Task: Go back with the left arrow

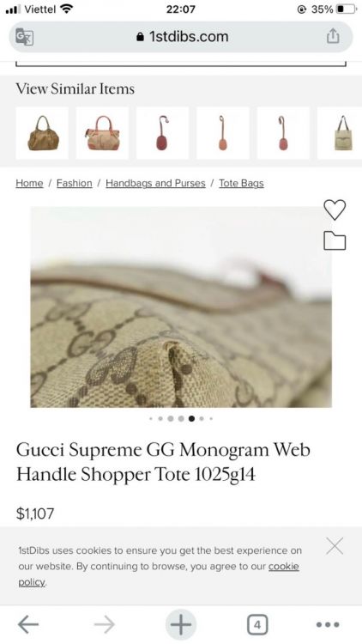Action: 28,625
